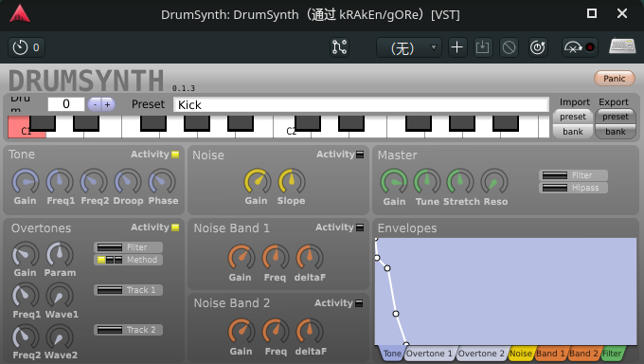Open the preset dropdown showing (无)
644x364 pixels.
click(x=409, y=47)
